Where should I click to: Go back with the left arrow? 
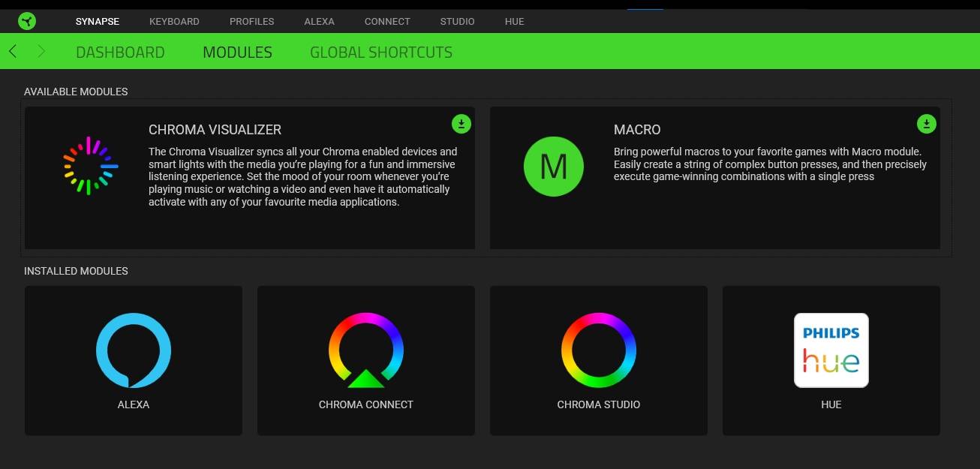[x=13, y=51]
